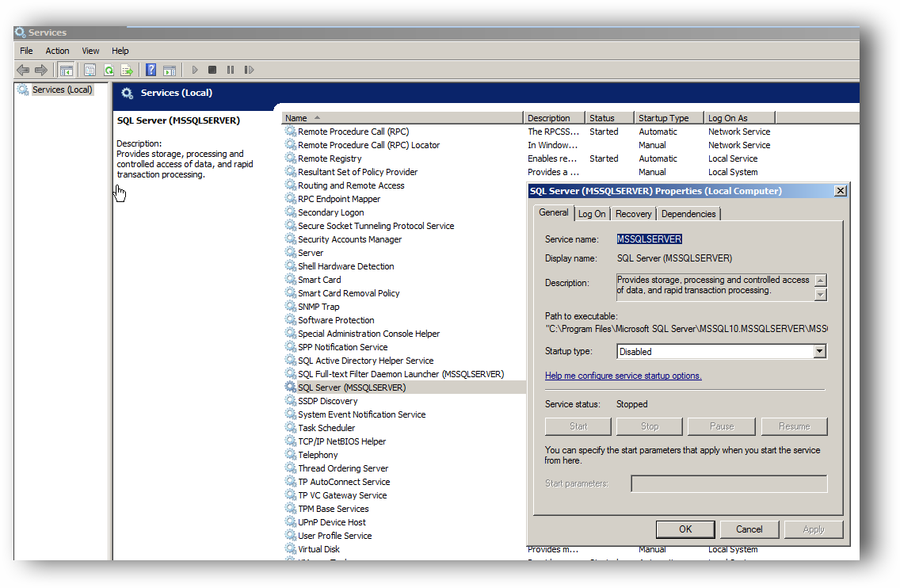
Task: Click gear icon beside SSDP Discovery
Action: point(291,400)
